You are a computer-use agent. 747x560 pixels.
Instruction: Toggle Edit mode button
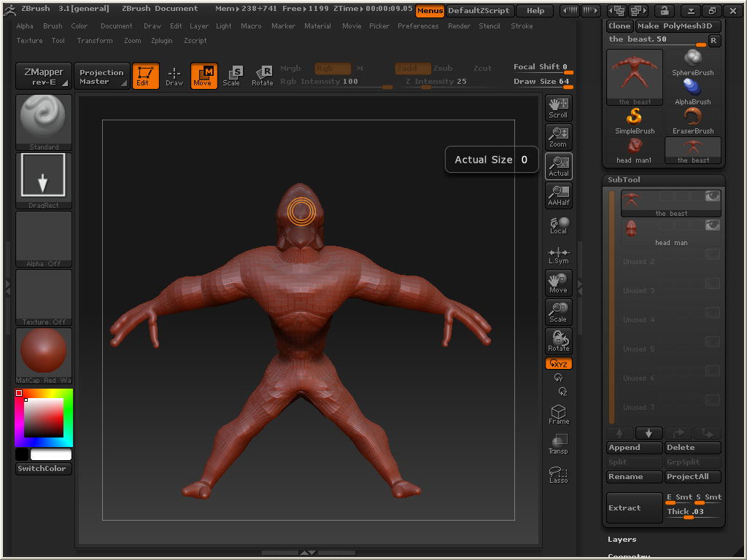tap(145, 76)
